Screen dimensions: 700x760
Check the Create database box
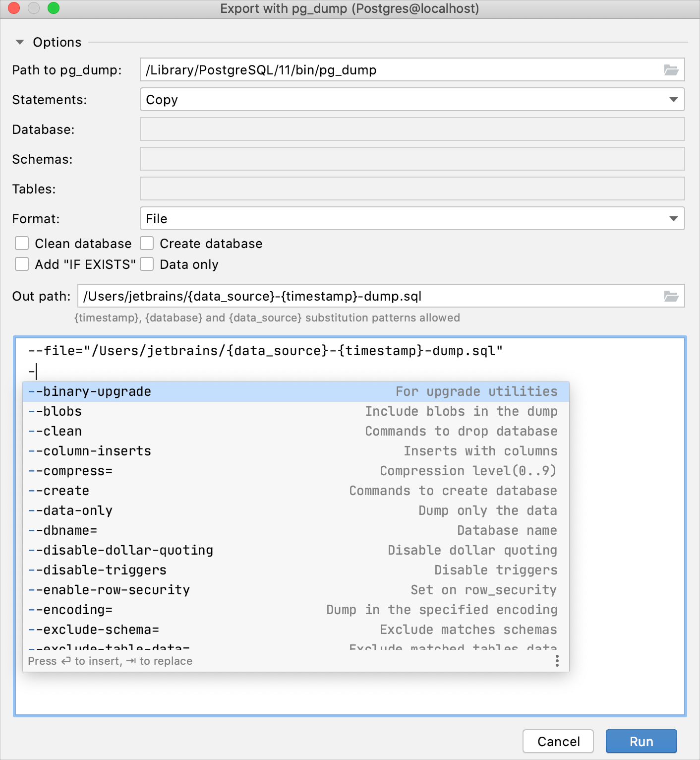point(147,243)
